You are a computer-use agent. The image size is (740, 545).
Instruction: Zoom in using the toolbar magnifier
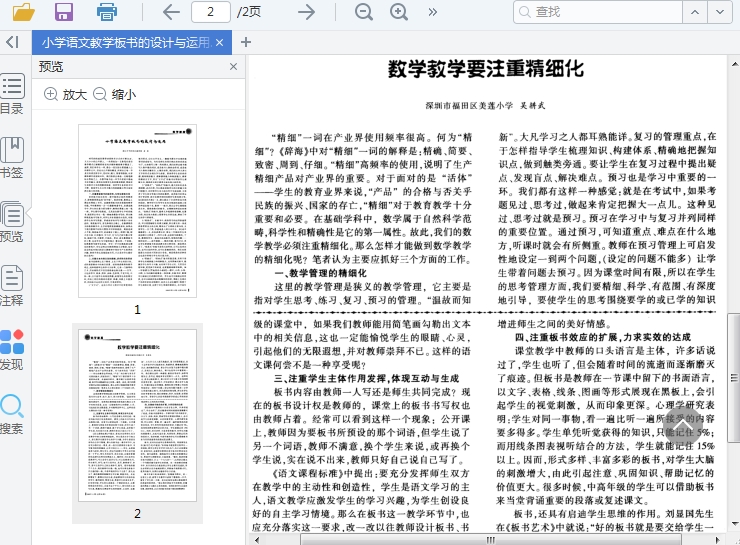pyautogui.click(x=399, y=12)
